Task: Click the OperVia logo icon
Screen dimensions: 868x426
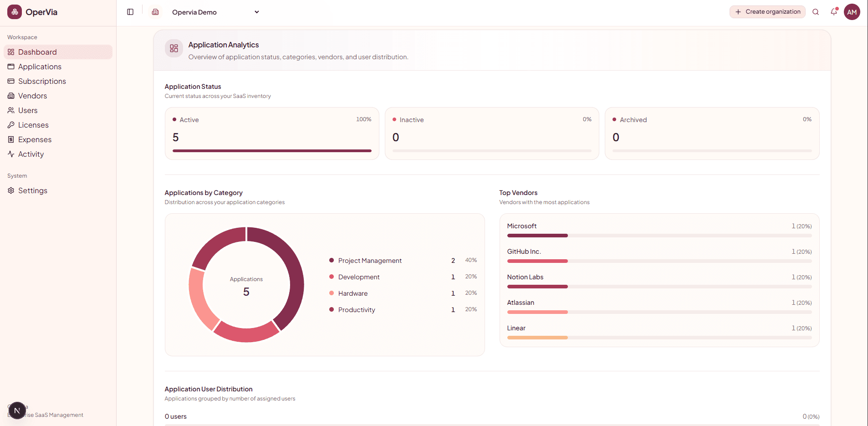Action: (x=15, y=12)
